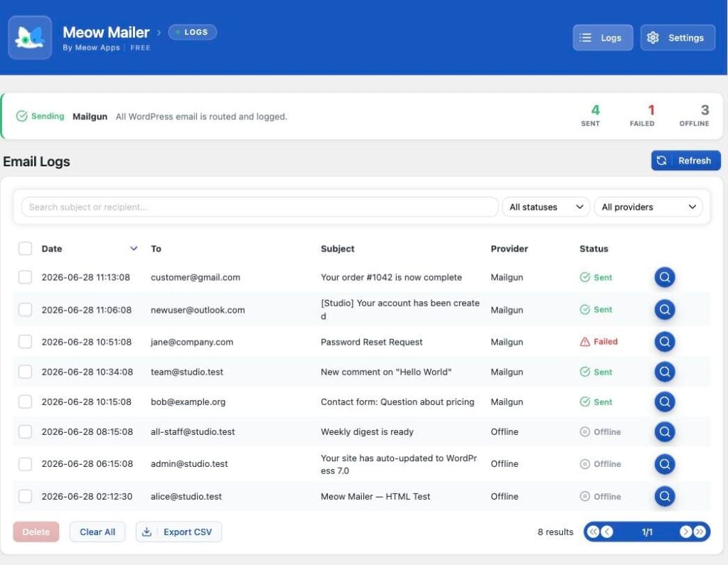The image size is (728, 565).
Task: Click the LOGS breadcrumb badge
Action: point(192,32)
